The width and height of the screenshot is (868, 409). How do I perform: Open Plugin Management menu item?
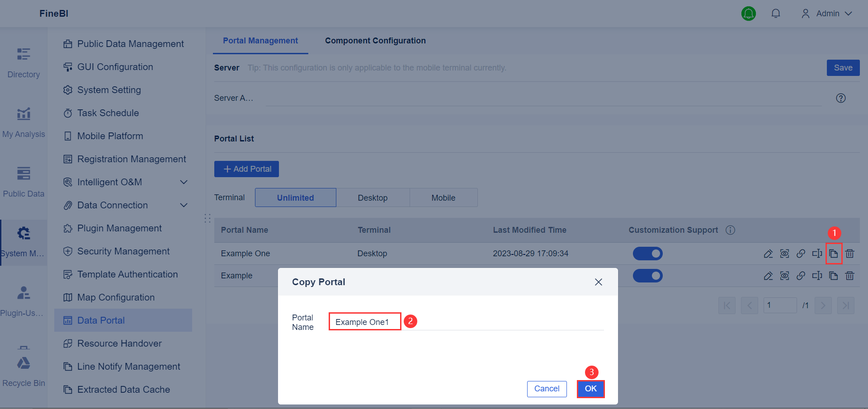tap(123, 228)
